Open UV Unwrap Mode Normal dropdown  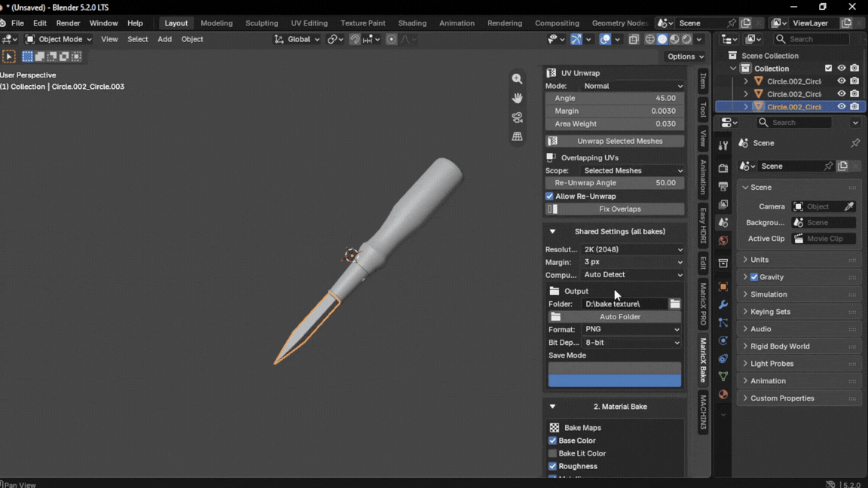633,87
